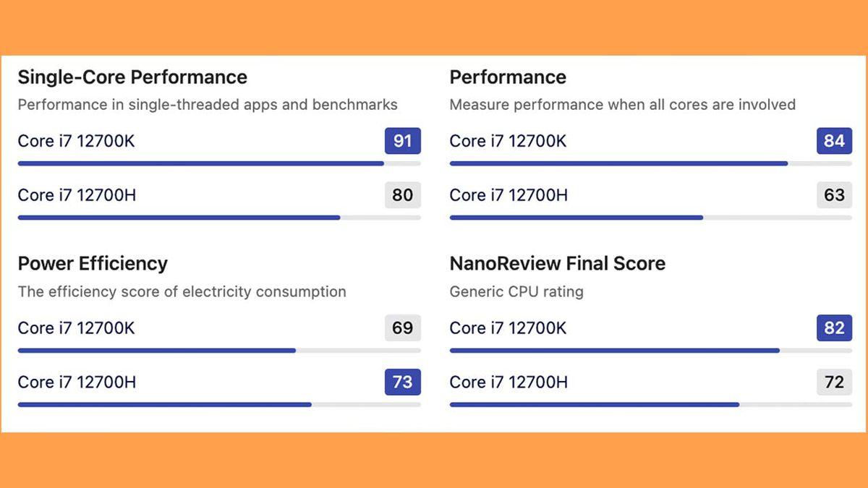This screenshot has width=868, height=488.
Task: Click the 91 single-core score badge
Action: pos(402,141)
